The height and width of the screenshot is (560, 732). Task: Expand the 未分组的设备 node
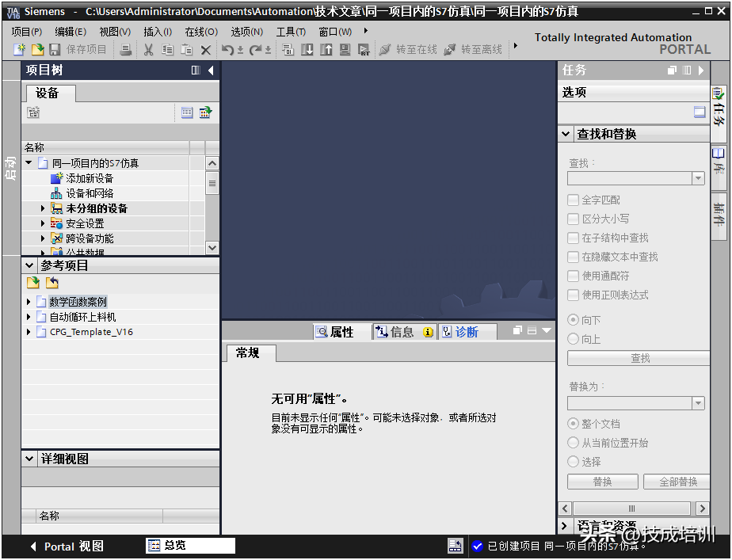click(43, 208)
